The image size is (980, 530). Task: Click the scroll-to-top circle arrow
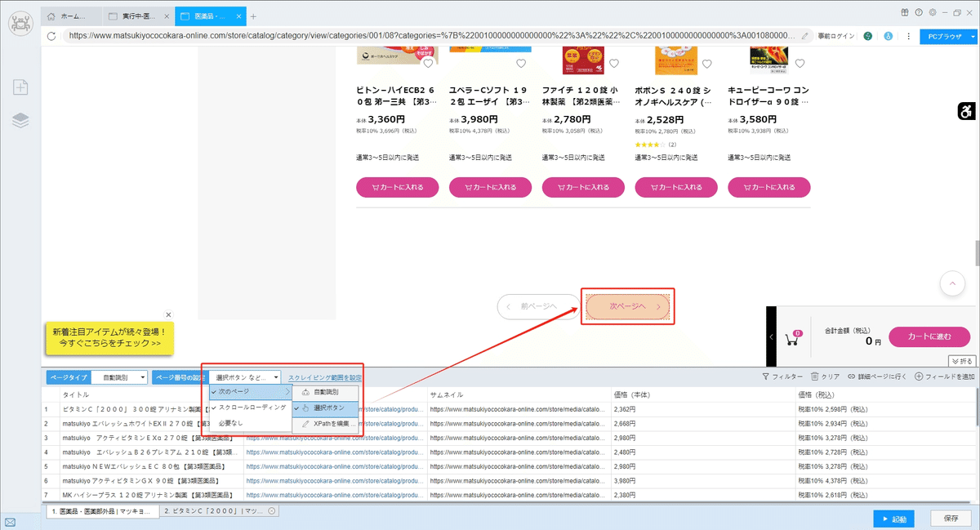click(952, 283)
